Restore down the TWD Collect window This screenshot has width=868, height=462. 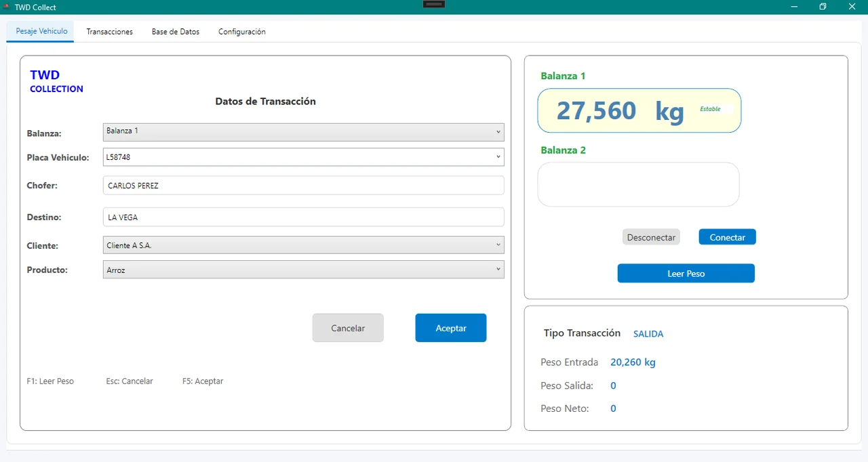(x=823, y=7)
